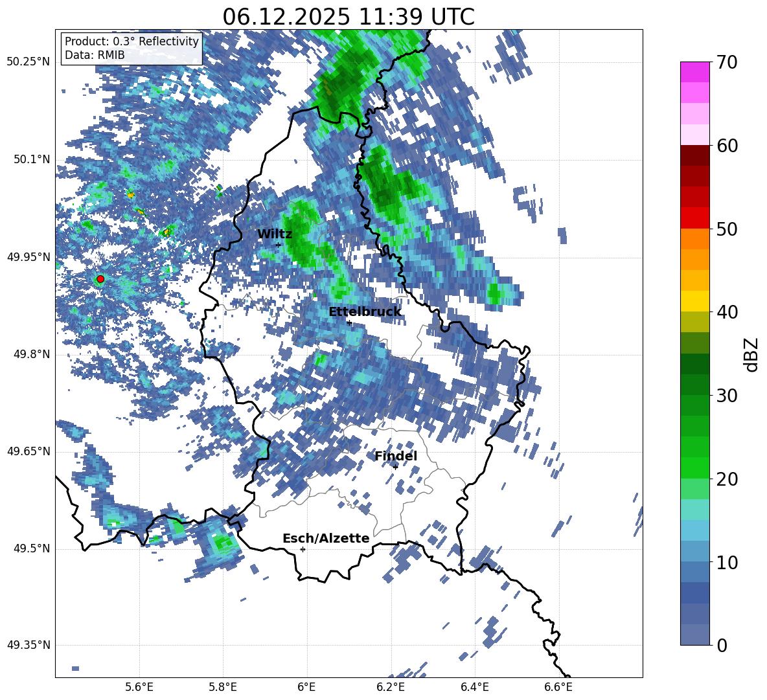
Task: Click the 0 colorbar tick label
Action: [722, 645]
